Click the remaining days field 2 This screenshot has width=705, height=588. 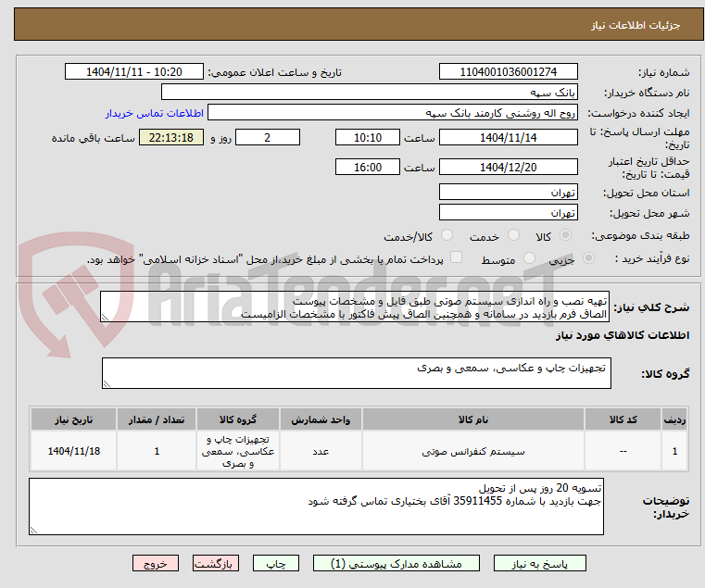coord(268,137)
